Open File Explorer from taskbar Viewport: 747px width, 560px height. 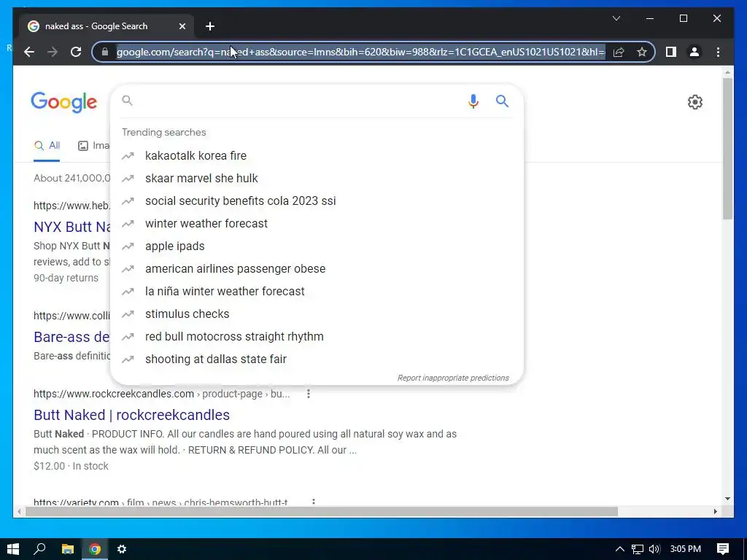pyautogui.click(x=68, y=549)
